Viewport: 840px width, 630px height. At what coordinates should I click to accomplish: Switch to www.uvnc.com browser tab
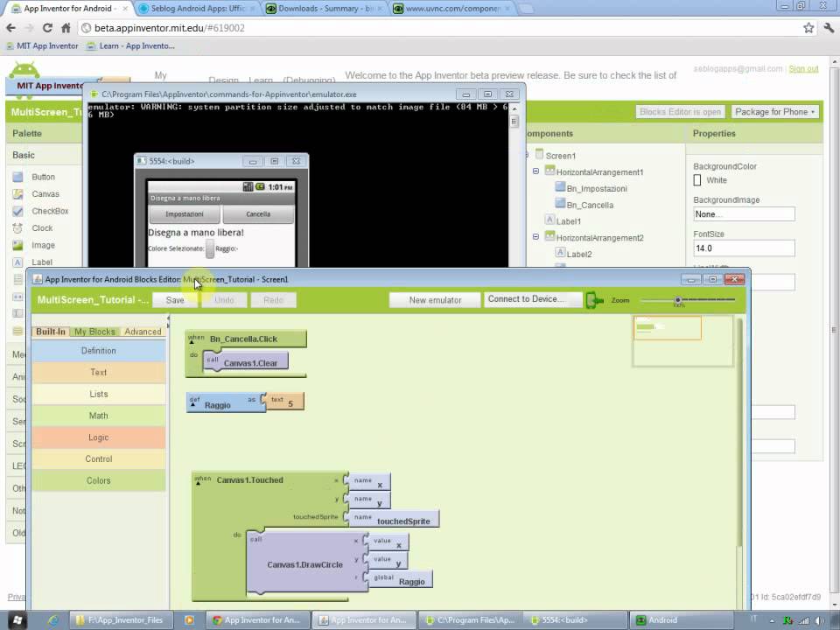[x=452, y=9]
